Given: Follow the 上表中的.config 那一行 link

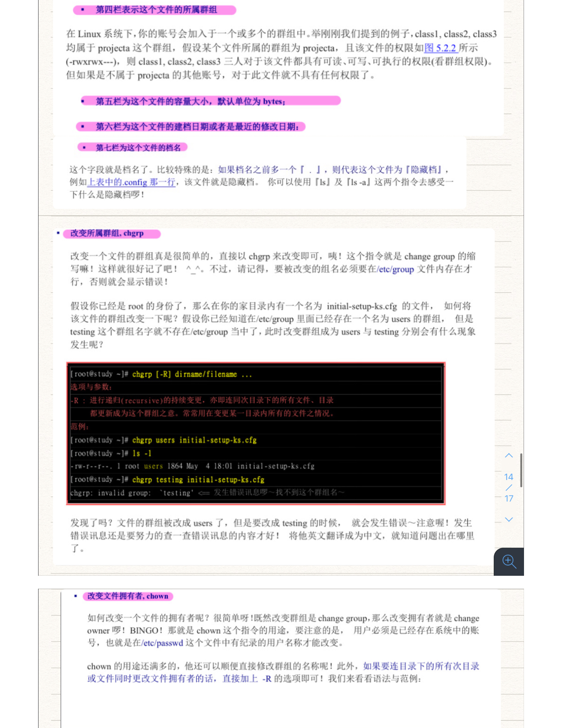Looking at the screenshot, I should coord(132,182).
